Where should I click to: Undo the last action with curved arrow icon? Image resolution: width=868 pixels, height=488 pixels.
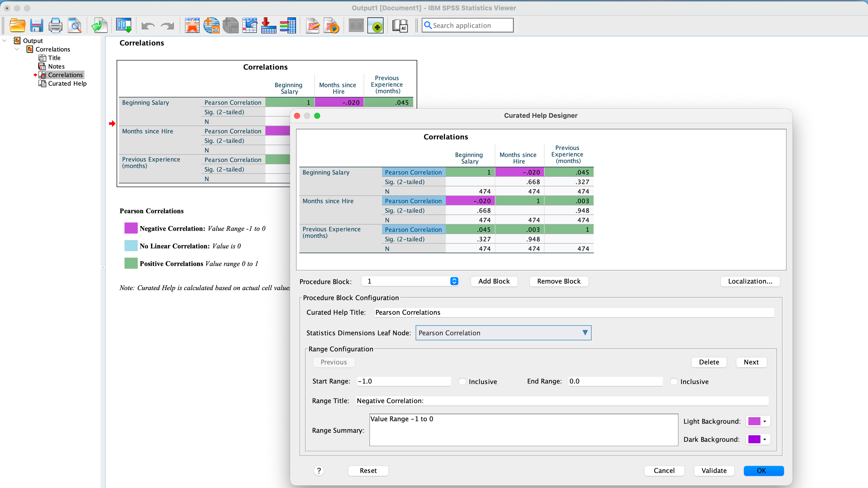[148, 25]
